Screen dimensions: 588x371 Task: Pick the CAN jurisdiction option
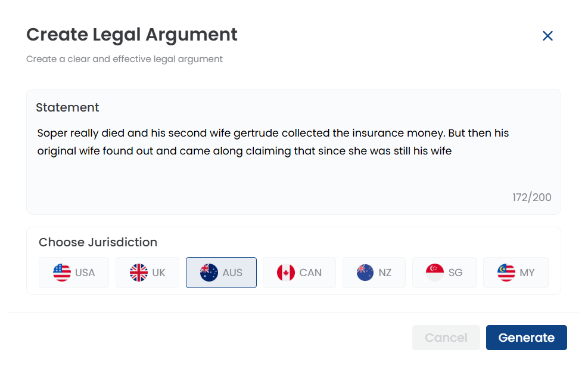pyautogui.click(x=299, y=273)
